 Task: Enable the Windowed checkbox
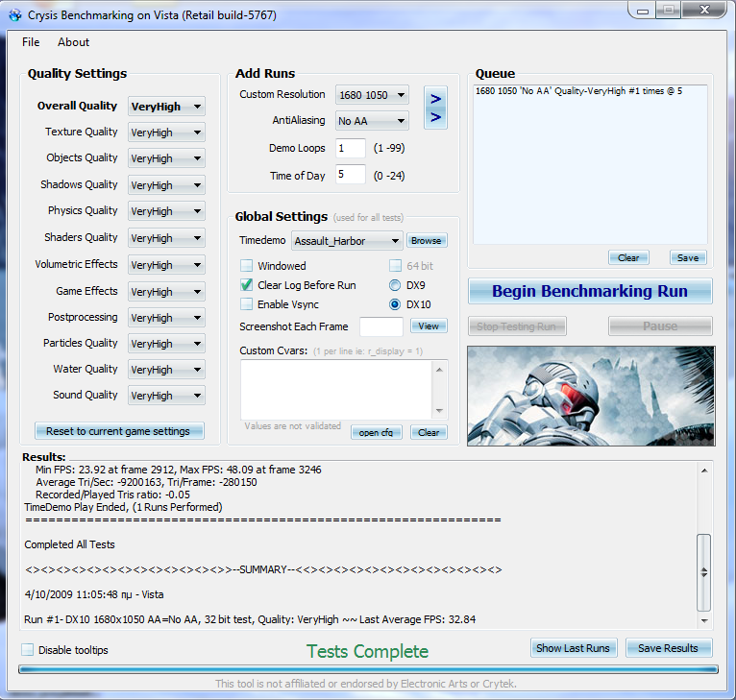(x=246, y=266)
